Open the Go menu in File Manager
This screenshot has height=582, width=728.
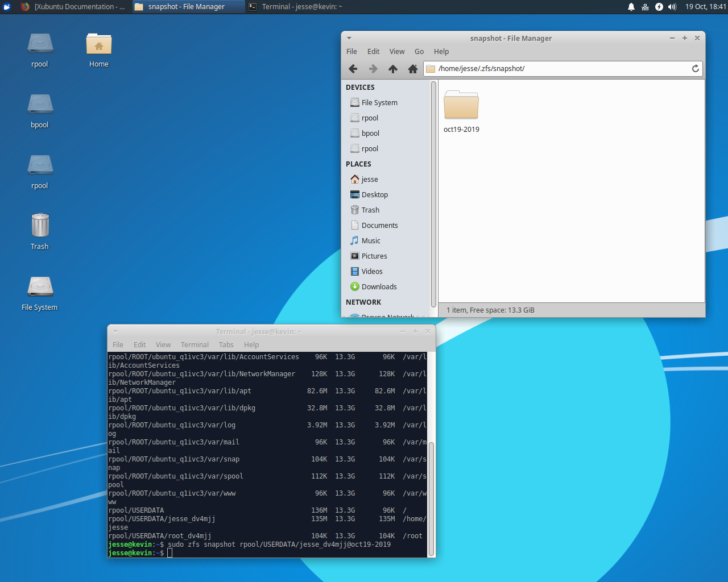(x=419, y=52)
